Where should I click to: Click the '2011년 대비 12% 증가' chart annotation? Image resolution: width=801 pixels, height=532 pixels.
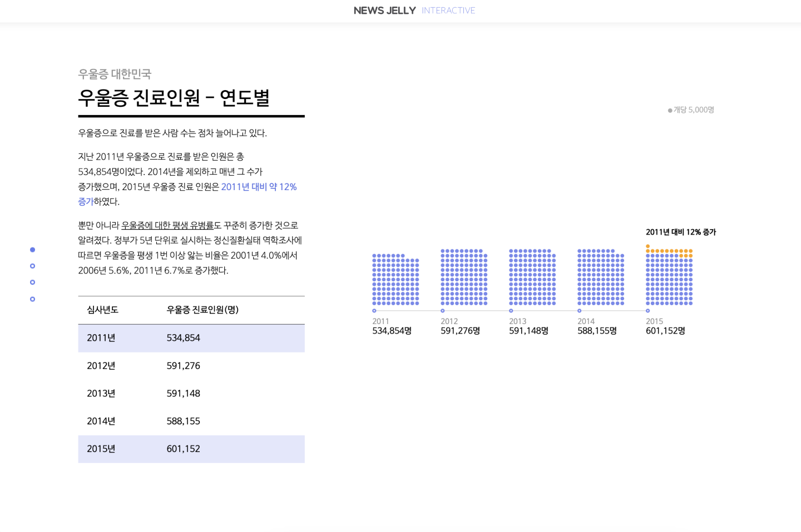click(x=681, y=232)
